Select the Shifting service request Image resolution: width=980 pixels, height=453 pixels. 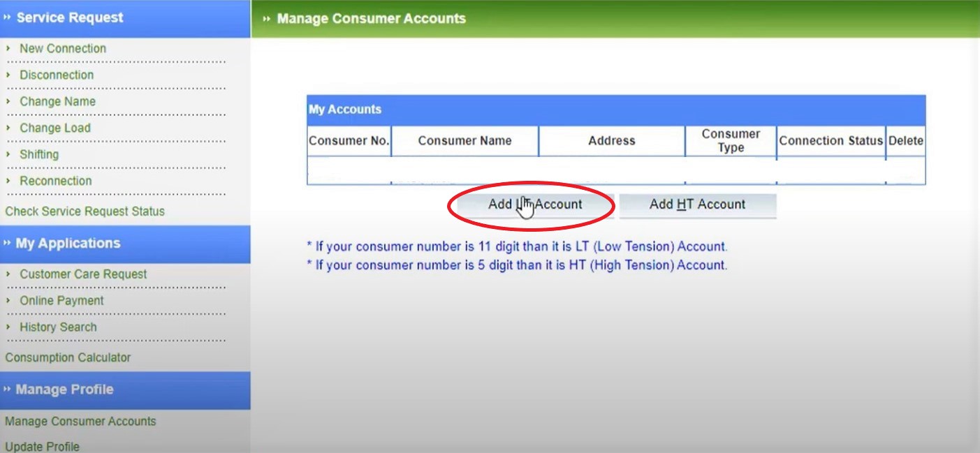[39, 155]
